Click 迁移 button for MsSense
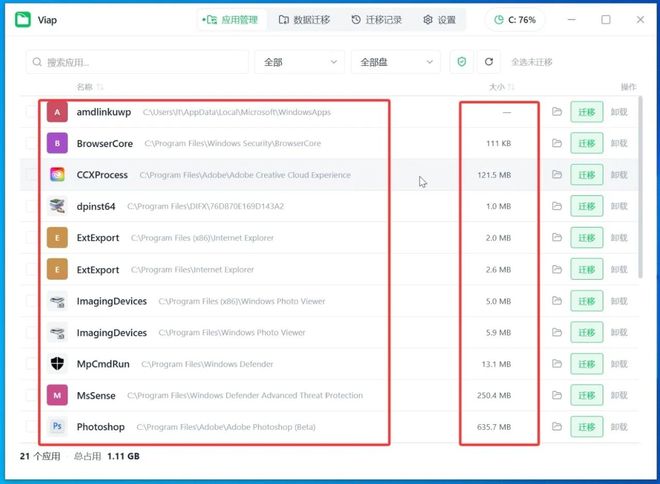 (587, 395)
